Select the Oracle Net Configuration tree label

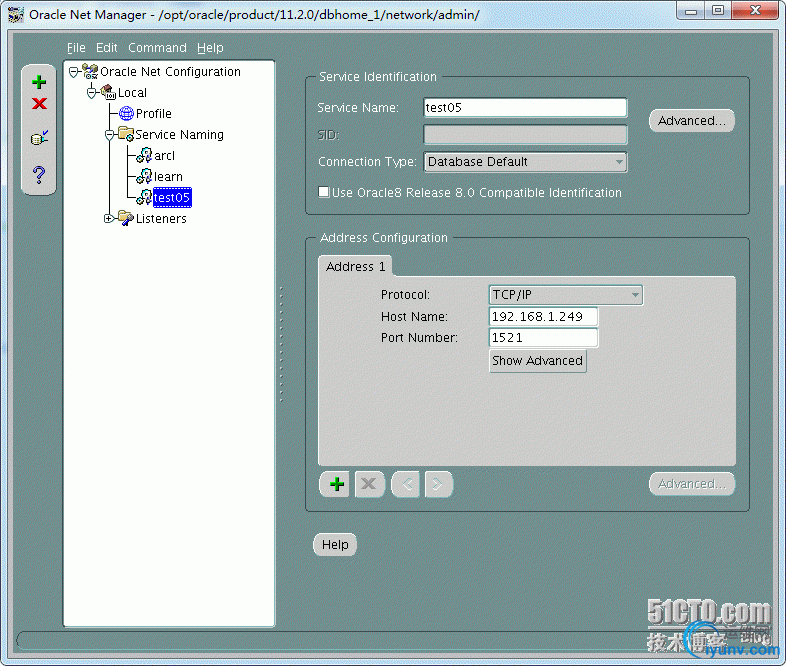tap(170, 72)
